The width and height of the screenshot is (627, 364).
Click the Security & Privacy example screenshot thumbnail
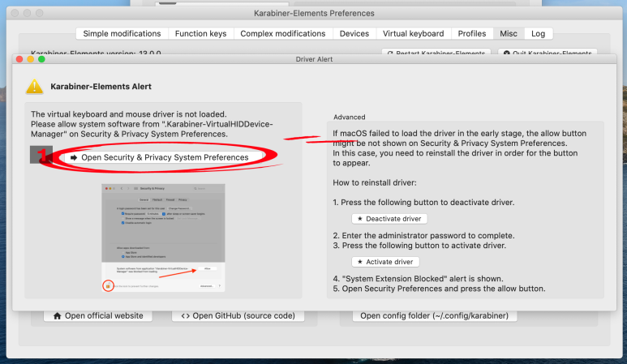pos(163,238)
